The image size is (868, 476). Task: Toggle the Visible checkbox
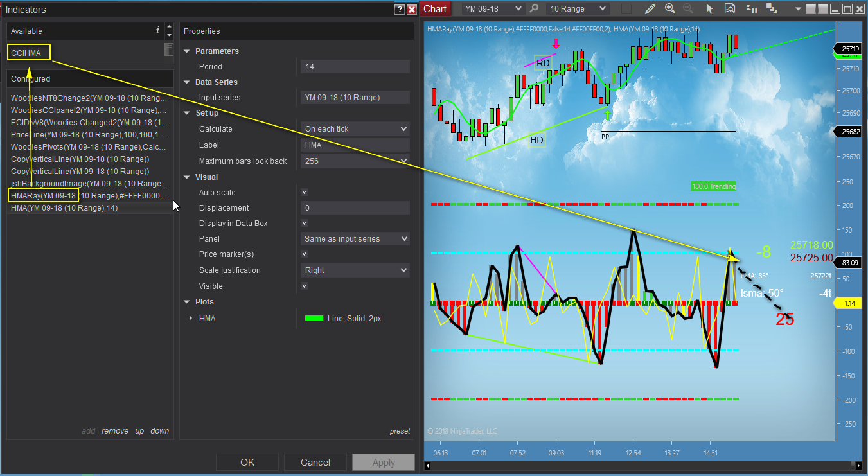(305, 286)
